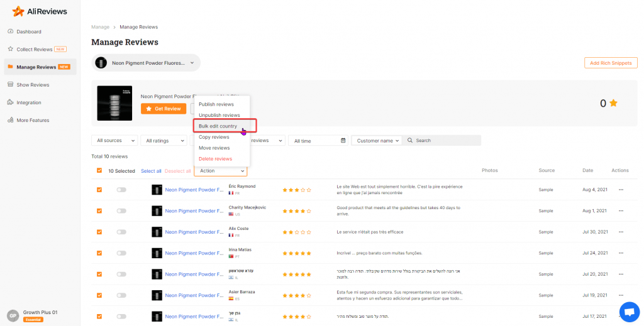Click the Source column header

(x=547, y=170)
